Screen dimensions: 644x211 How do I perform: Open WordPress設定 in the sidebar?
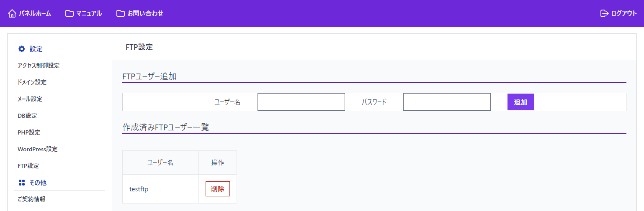pyautogui.click(x=38, y=149)
